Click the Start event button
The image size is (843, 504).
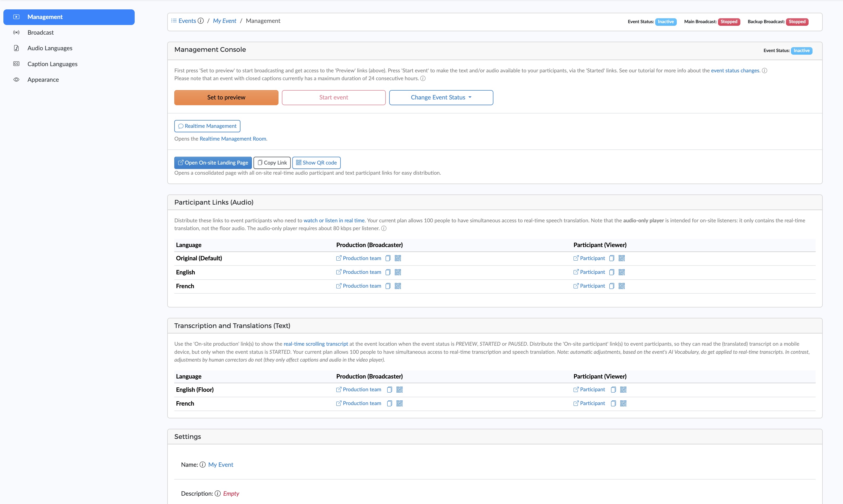coord(334,97)
